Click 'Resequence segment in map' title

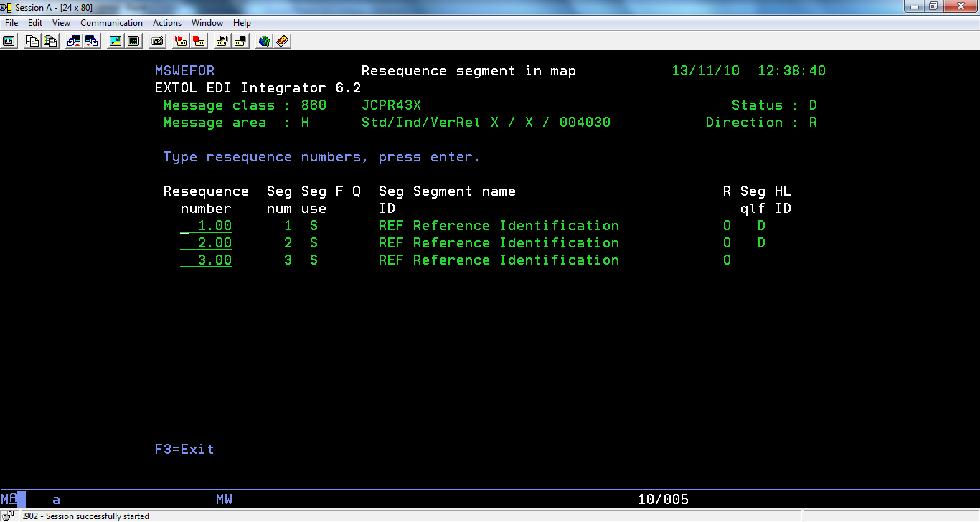[x=468, y=71]
